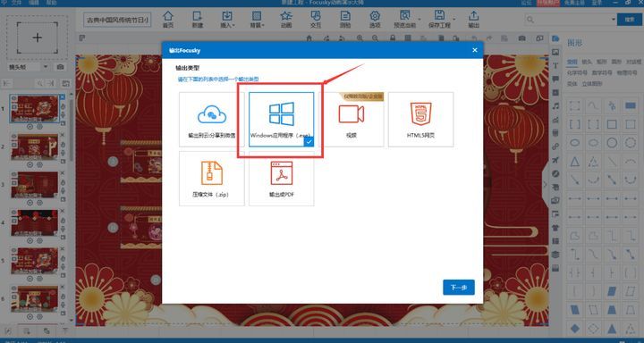Select the Text T tool in side strip
Viewport: 644px width, 343px height.
click(555, 65)
